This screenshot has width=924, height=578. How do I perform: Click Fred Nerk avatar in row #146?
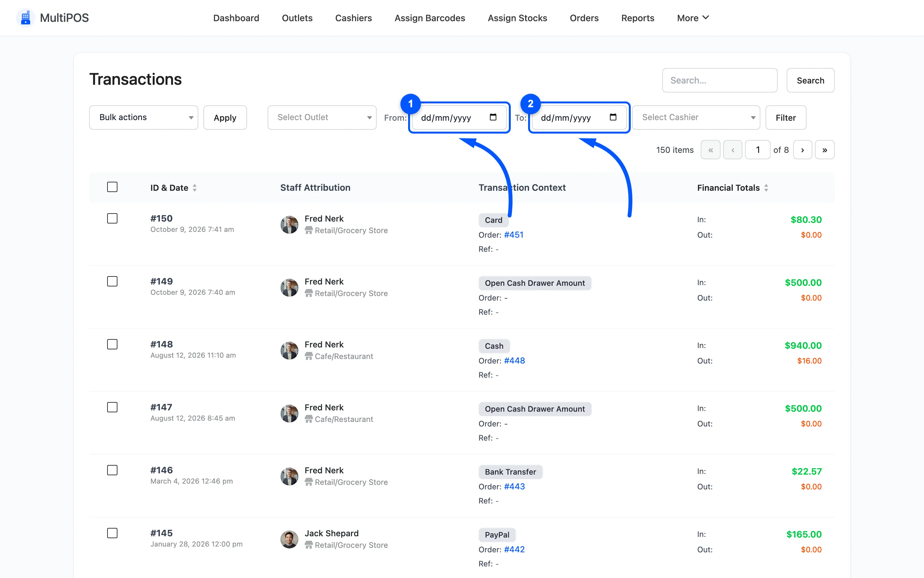289,476
